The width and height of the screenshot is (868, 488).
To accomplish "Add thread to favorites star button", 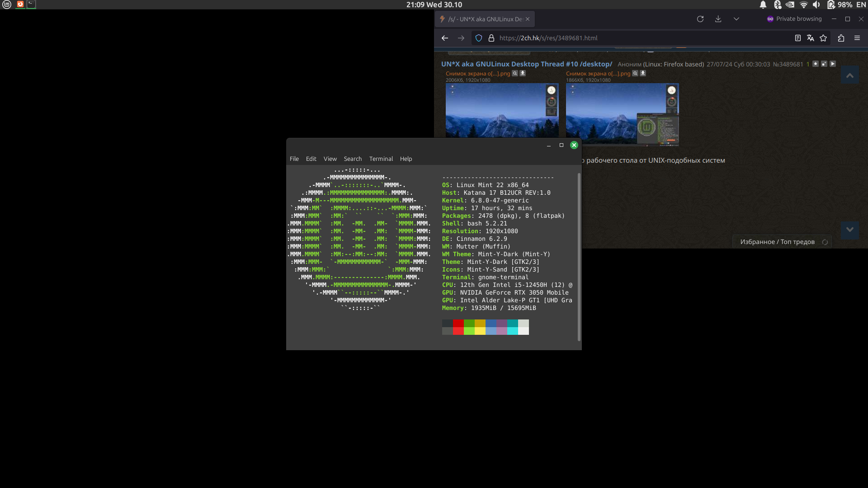I will point(816,64).
